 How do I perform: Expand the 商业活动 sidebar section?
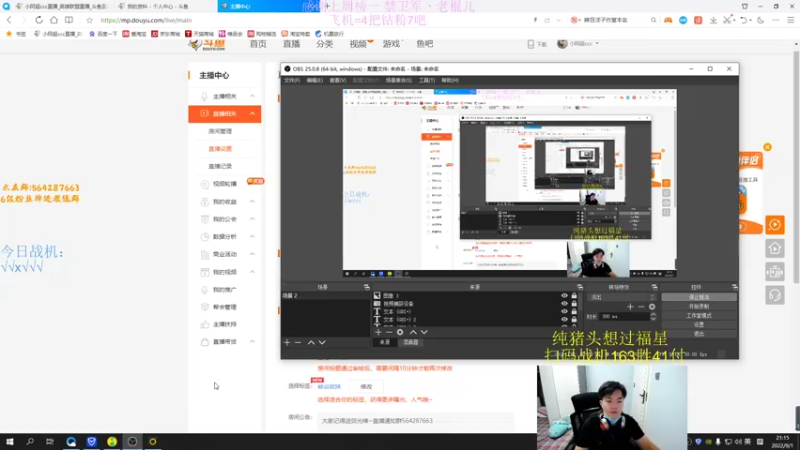[x=252, y=254]
